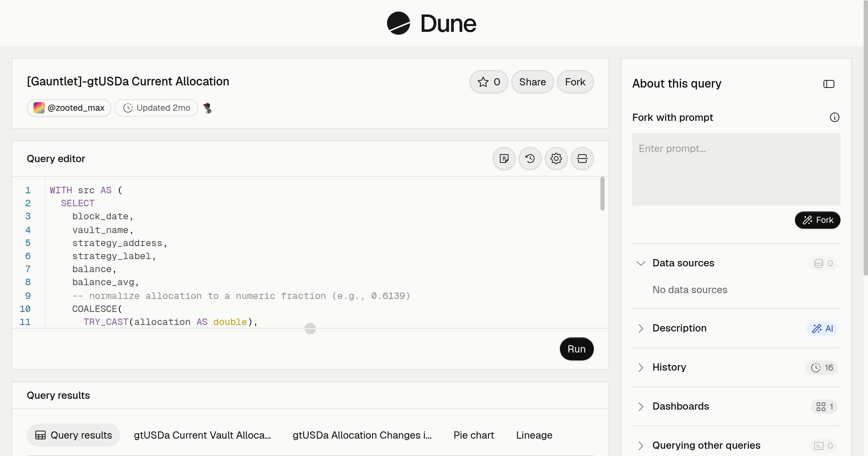Run the query

tap(576, 349)
